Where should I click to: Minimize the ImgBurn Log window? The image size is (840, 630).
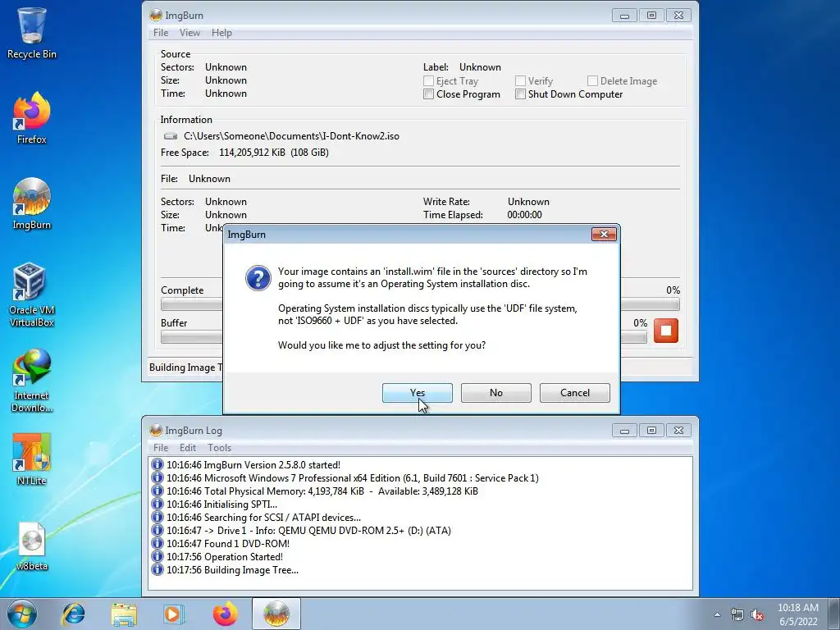click(x=624, y=430)
